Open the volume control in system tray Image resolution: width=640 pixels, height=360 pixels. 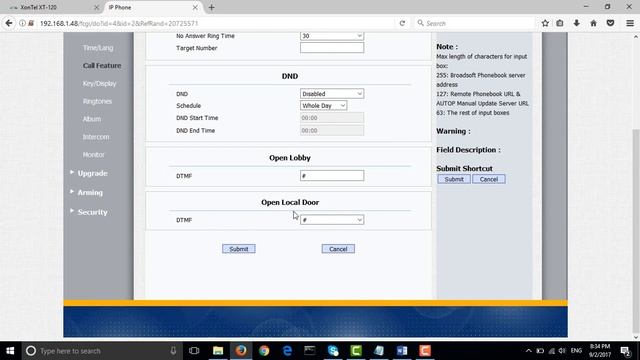click(x=562, y=351)
